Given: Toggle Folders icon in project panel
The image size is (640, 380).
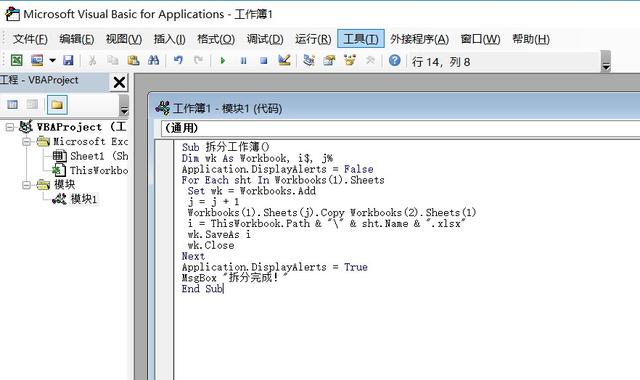Looking at the screenshot, I should [x=57, y=105].
